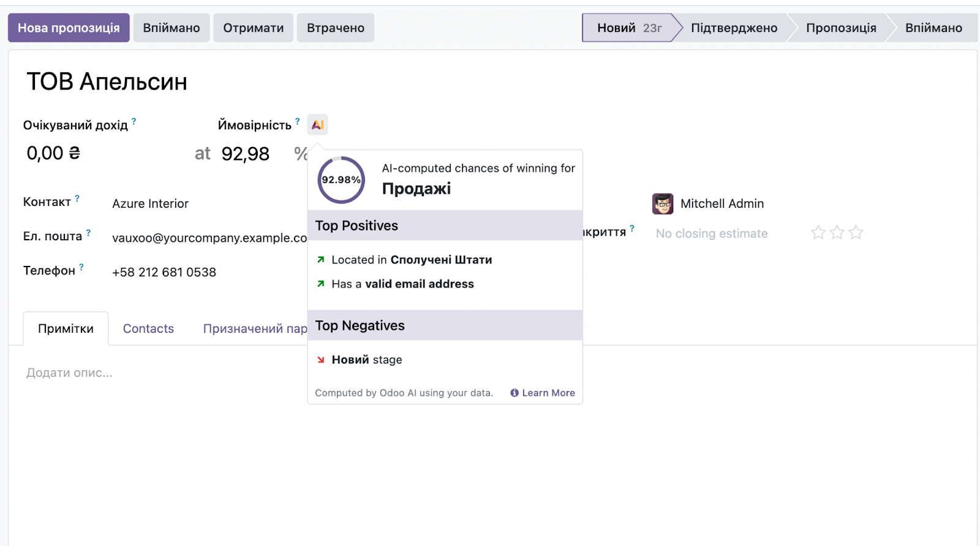This screenshot has height=546, width=980.
Task: Switch to the Пропозиція stage
Action: (x=840, y=28)
